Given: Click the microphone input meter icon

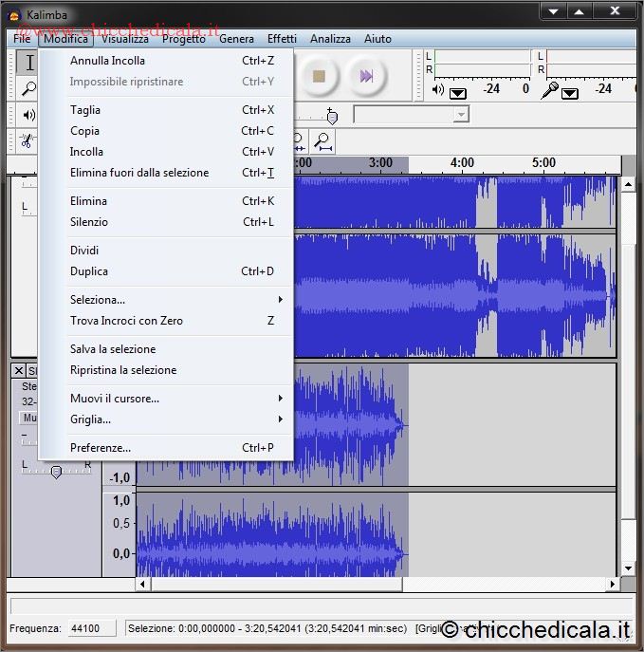Looking at the screenshot, I should [549, 90].
